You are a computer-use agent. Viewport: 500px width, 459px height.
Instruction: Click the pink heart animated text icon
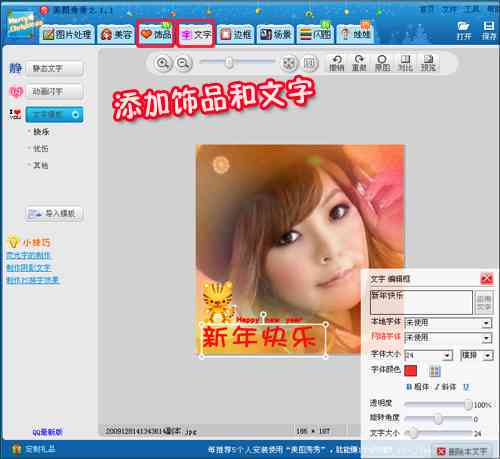[16, 92]
